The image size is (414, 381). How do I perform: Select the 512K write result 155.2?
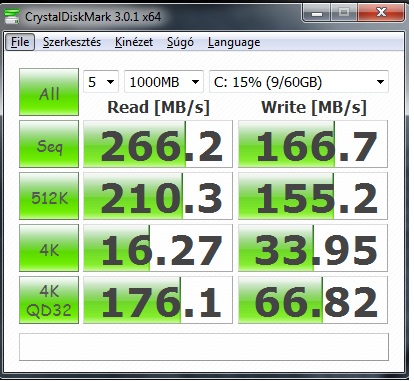pyautogui.click(x=313, y=196)
